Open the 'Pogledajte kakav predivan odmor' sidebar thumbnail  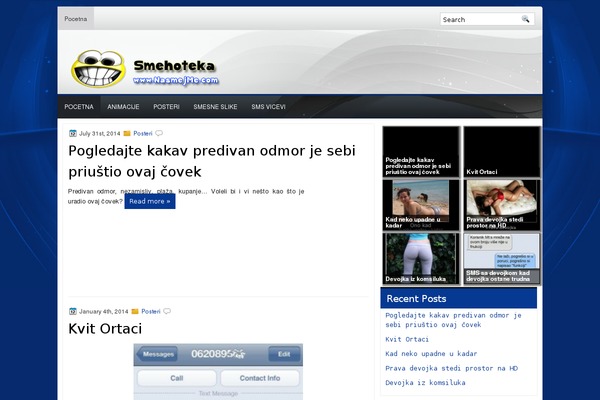pos(421,152)
